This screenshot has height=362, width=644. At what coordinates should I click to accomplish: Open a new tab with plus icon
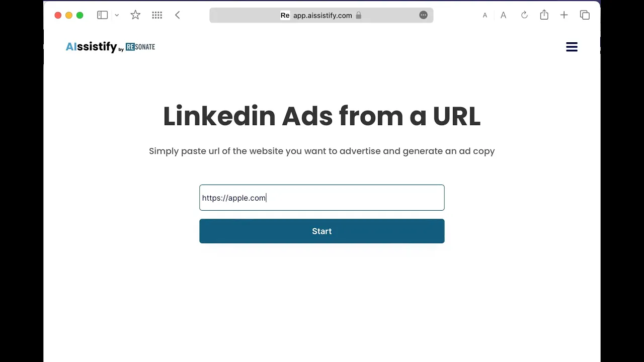(564, 15)
